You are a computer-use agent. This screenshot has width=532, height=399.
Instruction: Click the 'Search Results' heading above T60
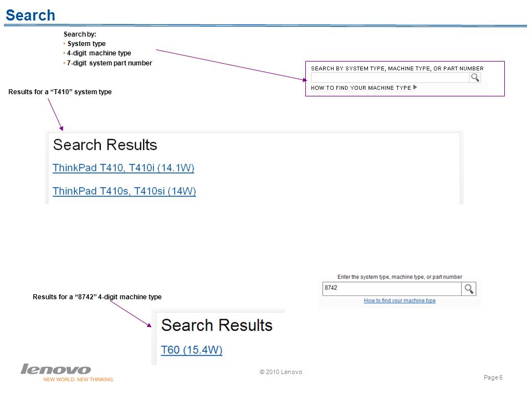[217, 325]
